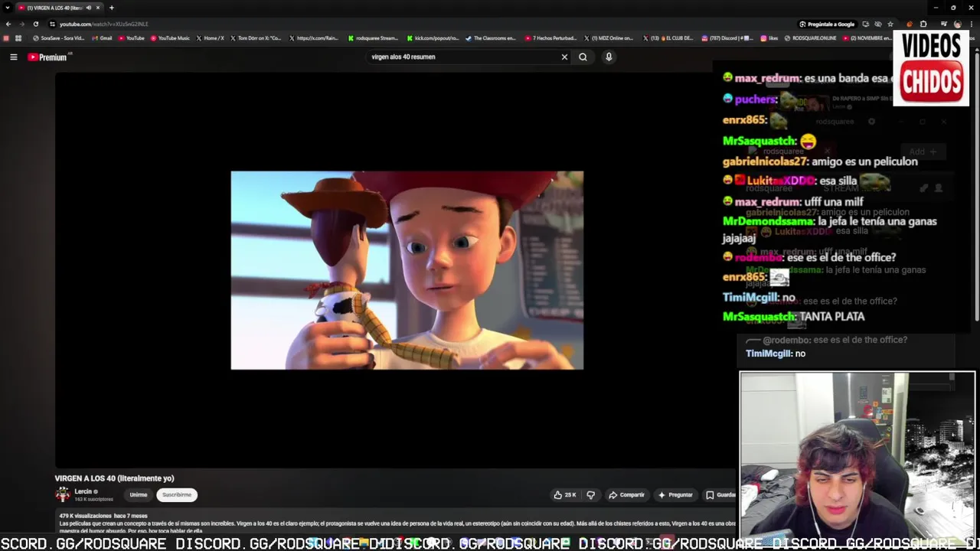Dislike the video with thumbs down
Screen dimensions: 980x551
pos(590,495)
